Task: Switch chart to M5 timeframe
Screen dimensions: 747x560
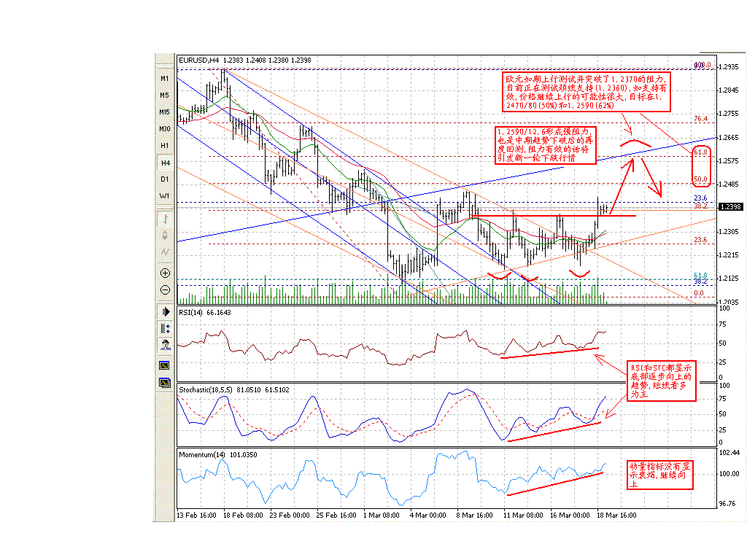Action: click(165, 96)
